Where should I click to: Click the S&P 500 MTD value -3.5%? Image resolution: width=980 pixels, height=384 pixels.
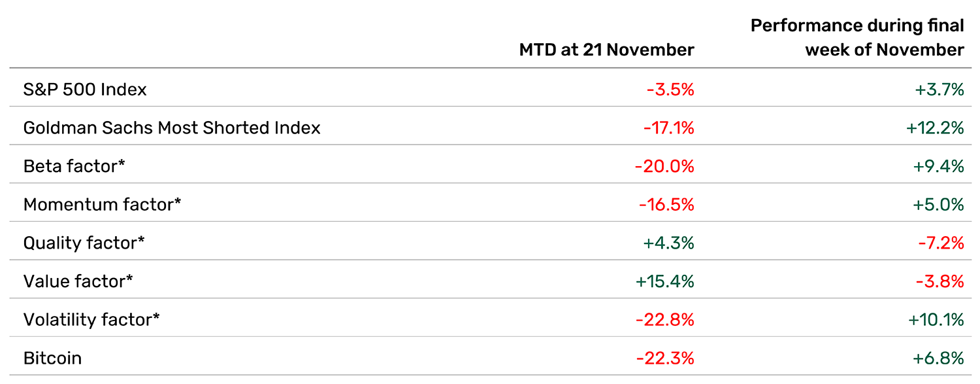pyautogui.click(x=670, y=90)
